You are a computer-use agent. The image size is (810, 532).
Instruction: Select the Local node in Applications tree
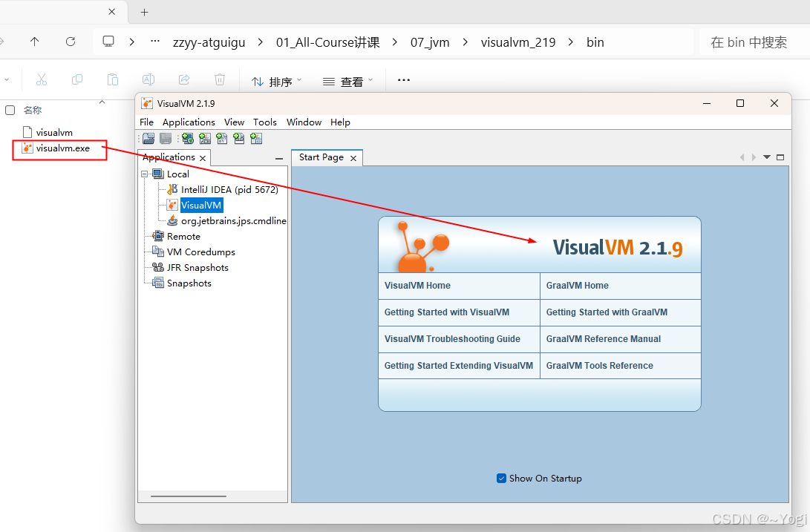177,174
